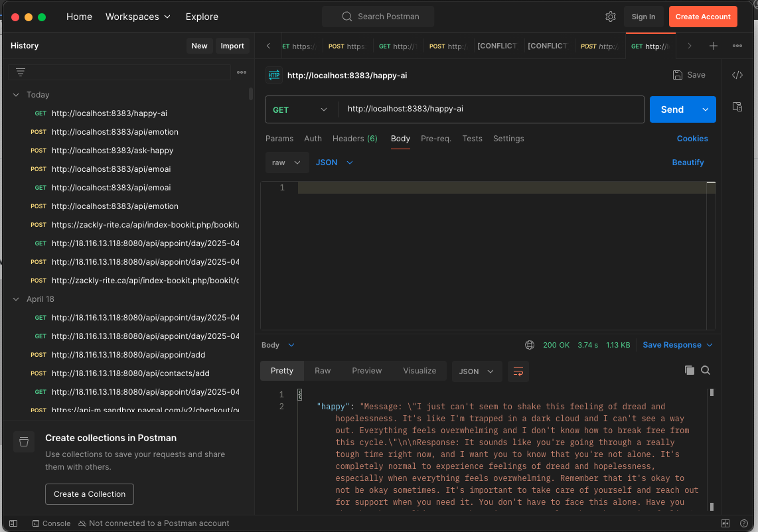This screenshot has height=532, width=758.
Task: Open the response JSON format dropdown
Action: [x=476, y=371]
